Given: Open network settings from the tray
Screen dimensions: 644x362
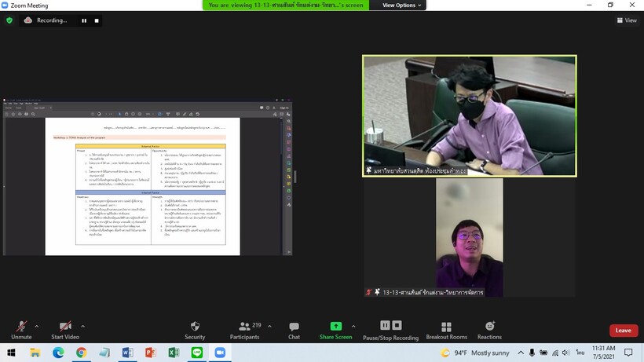Looking at the screenshot, I should tap(555, 353).
